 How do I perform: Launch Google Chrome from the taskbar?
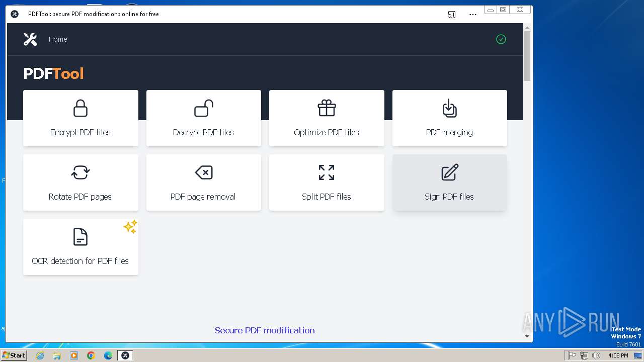pos(91,355)
